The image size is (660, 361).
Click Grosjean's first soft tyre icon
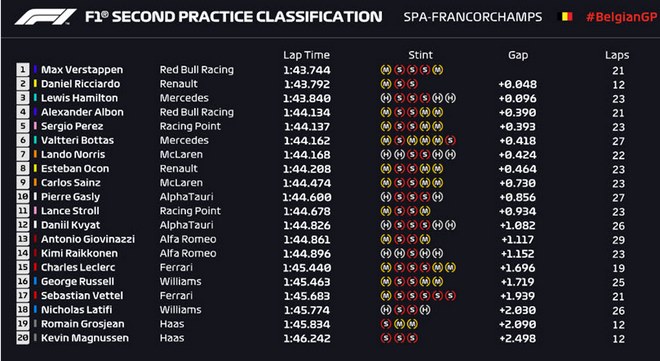pyautogui.click(x=386, y=324)
